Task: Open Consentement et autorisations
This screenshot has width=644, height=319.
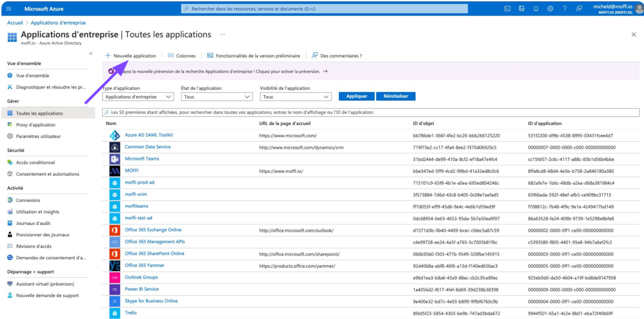Action: [x=47, y=174]
